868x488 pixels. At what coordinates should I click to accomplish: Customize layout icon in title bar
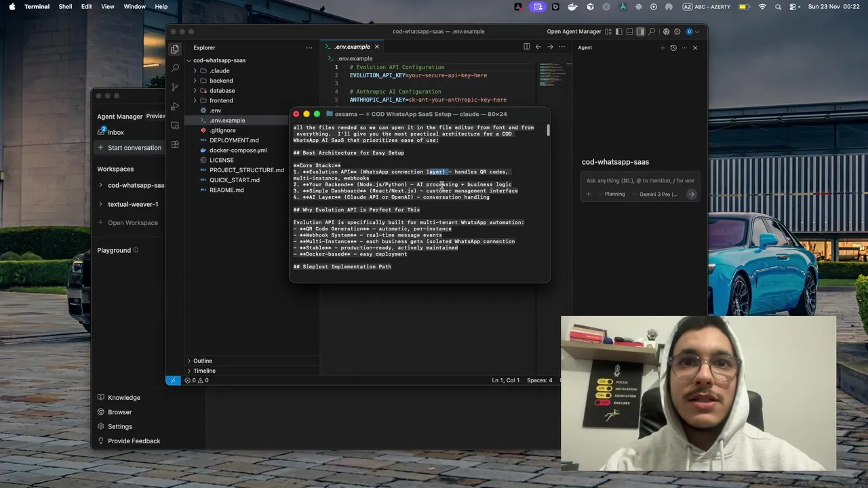pos(608,31)
